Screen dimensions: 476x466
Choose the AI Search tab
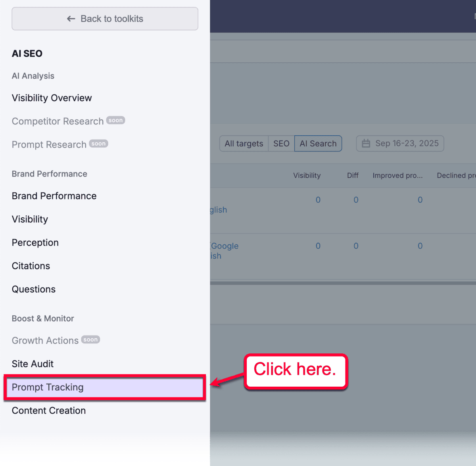pos(318,144)
